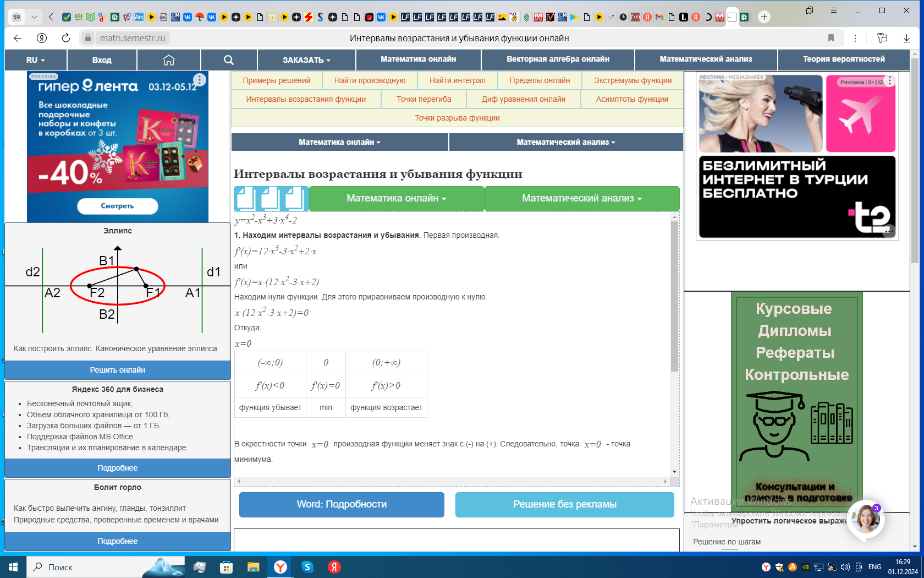Click the Word: Подробности button

click(x=342, y=504)
